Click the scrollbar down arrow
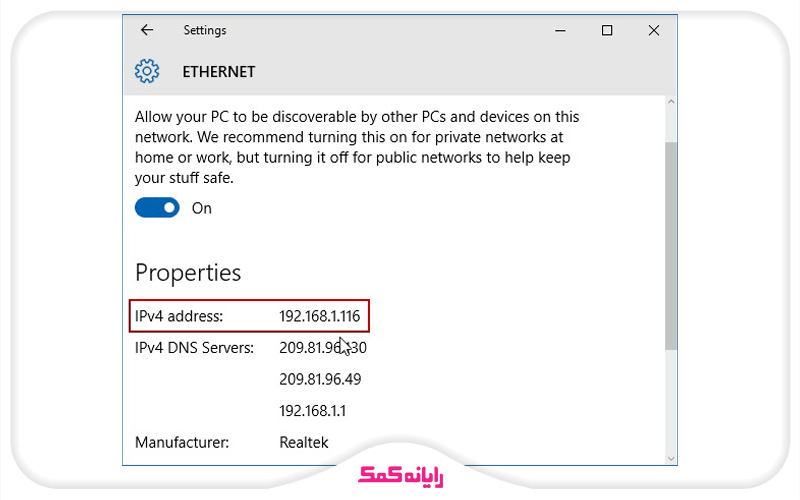The width and height of the screenshot is (800, 500). click(671, 457)
